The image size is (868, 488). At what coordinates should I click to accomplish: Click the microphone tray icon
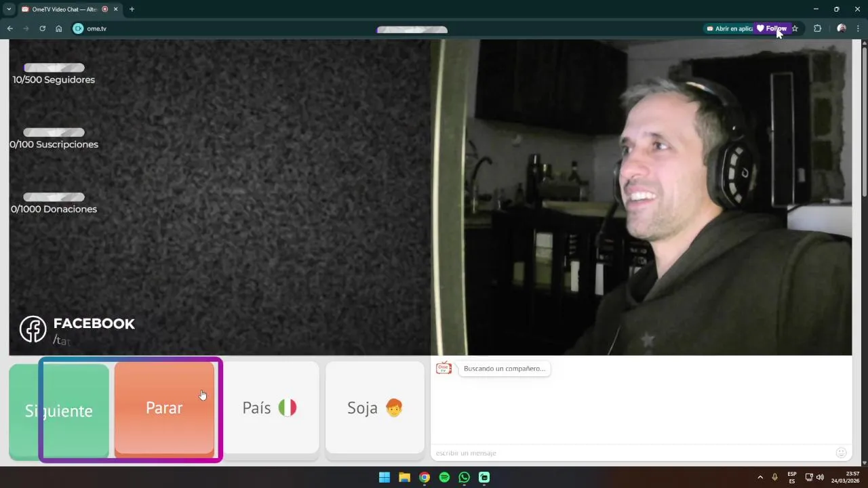tap(775, 477)
